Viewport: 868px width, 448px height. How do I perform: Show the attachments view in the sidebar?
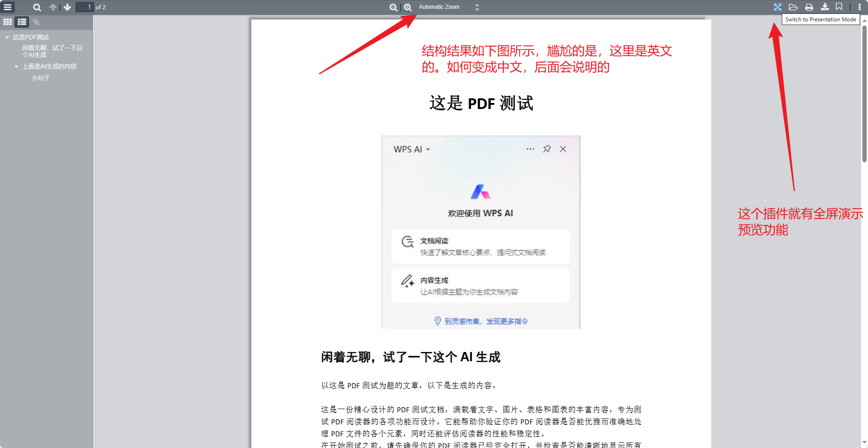tap(36, 22)
